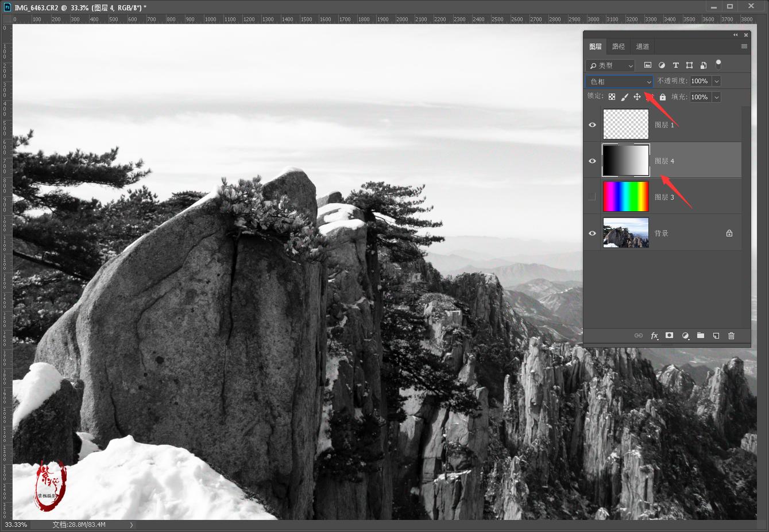Viewport: 769px width, 532px height.
Task: Open the 不透明度 opacity dropdown
Action: [716, 81]
